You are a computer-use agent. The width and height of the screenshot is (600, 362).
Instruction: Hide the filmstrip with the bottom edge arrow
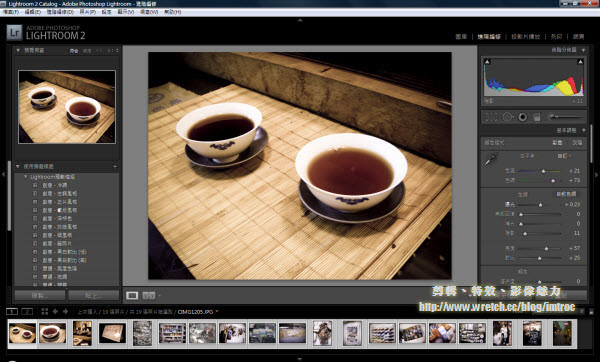click(x=300, y=359)
